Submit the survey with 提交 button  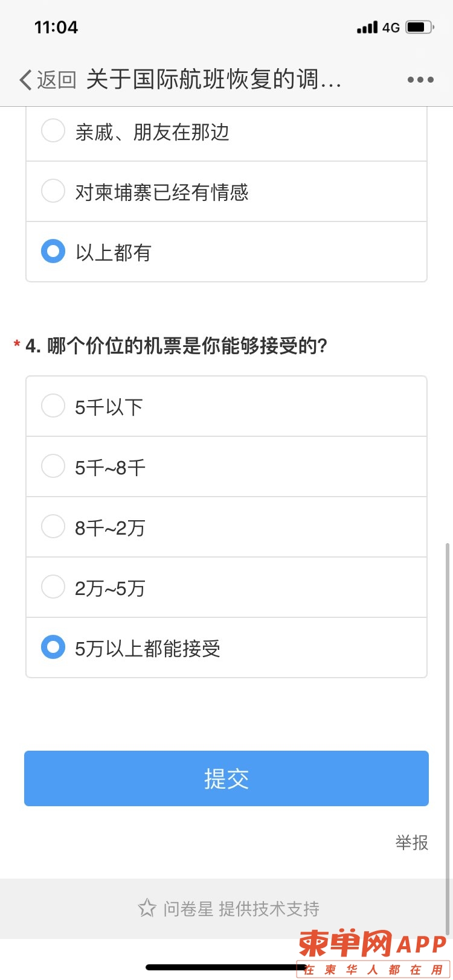pos(226,778)
